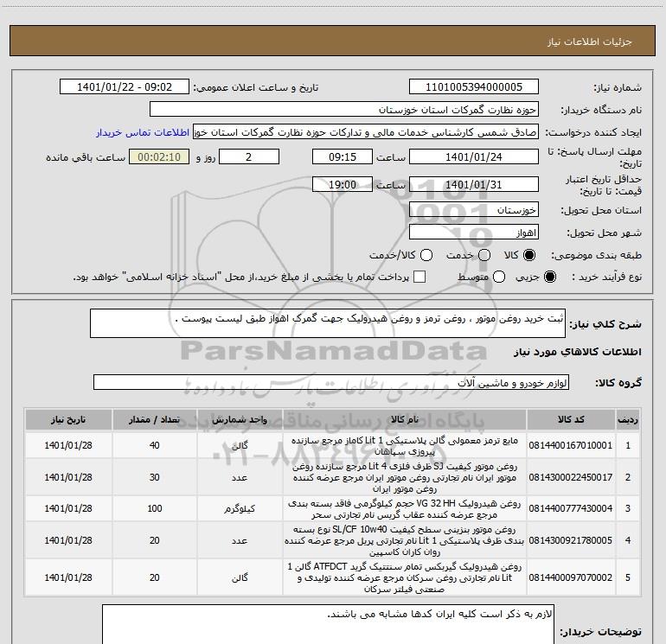This screenshot has width=666, height=644.
Task: Click the واحد شمارش column header
Action: tap(240, 419)
